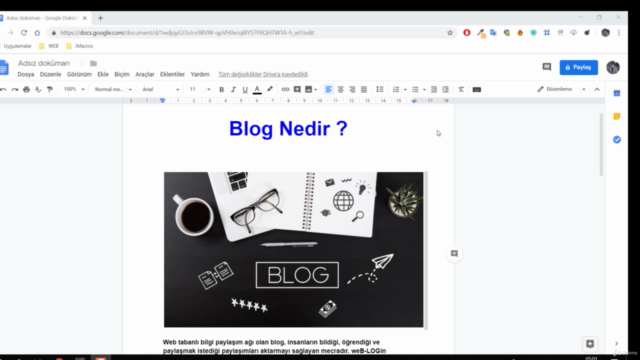This screenshot has width=640, height=360.
Task: Open the Normal text style dropdown
Action: coord(113,89)
